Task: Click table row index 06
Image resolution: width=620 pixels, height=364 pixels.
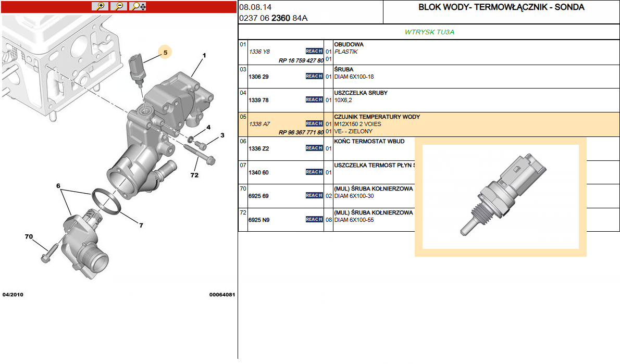Action: 243,141
